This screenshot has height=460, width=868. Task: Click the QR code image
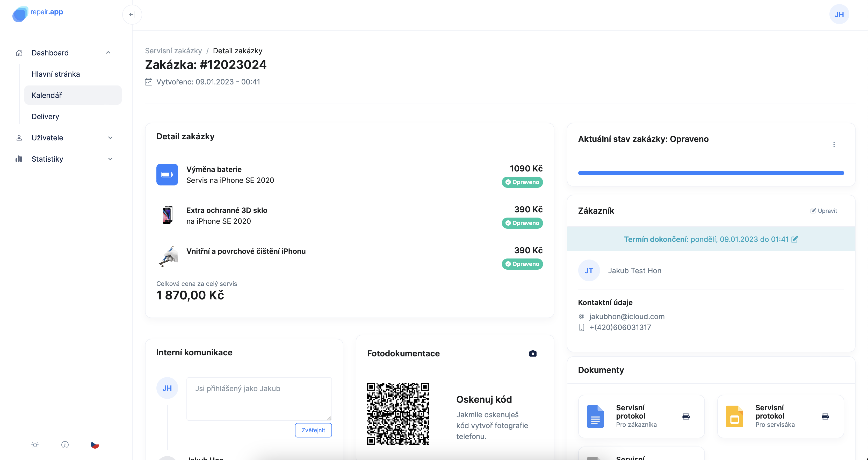tap(398, 414)
